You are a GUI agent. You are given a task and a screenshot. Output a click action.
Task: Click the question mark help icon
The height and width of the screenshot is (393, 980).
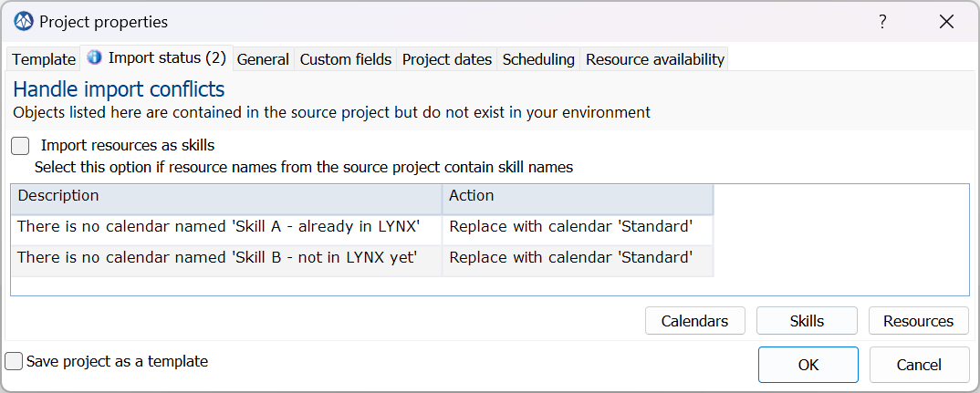(x=882, y=22)
